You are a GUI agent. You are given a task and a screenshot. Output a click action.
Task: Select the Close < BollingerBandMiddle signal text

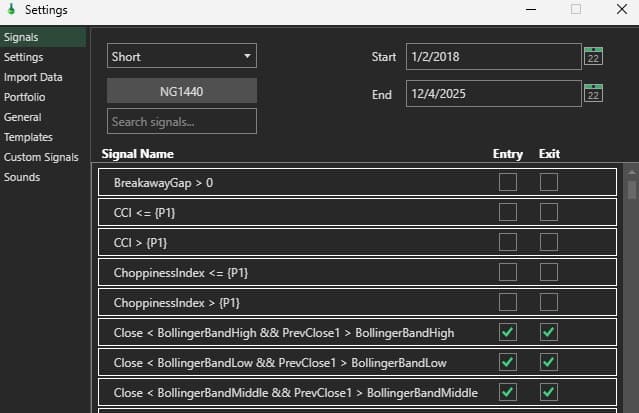pos(296,393)
